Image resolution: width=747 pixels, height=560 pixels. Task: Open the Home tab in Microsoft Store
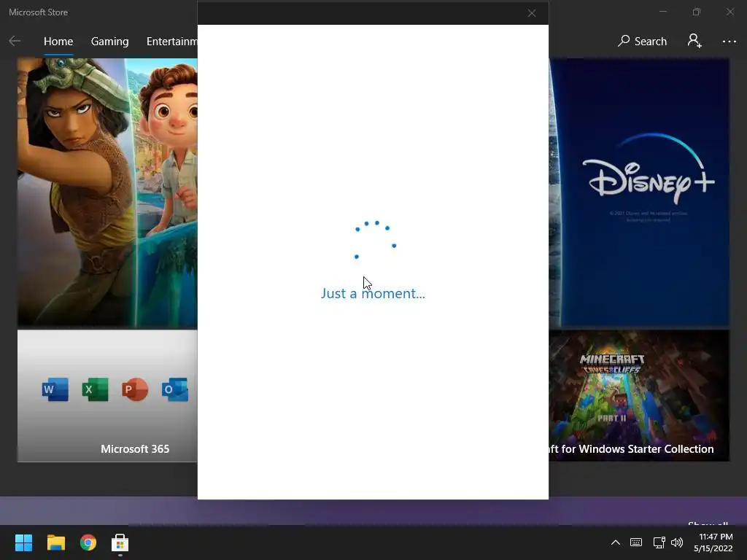58,42
